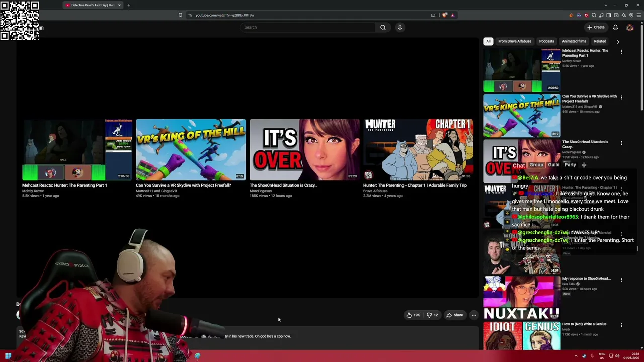This screenshot has width=644, height=362.
Task: Add a new chat tab with plus icon
Action: tap(584, 165)
